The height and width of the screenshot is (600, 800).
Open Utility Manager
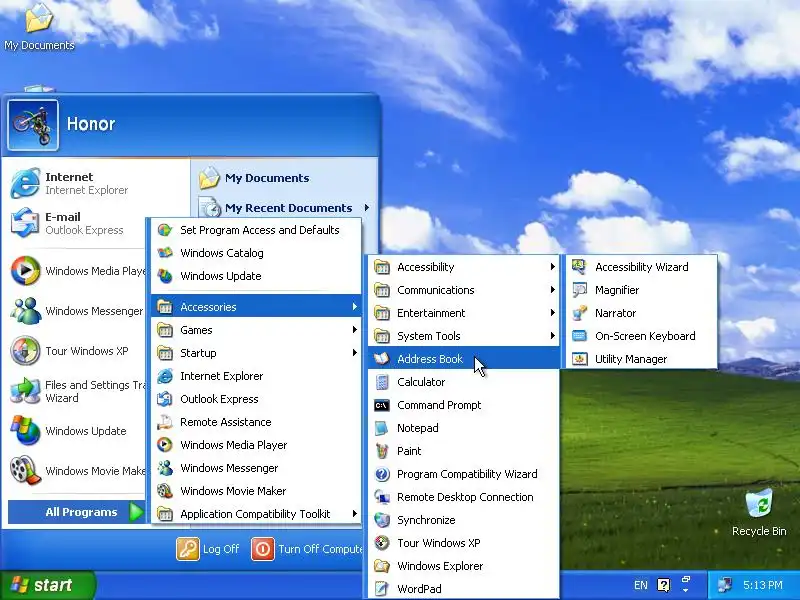(641, 359)
